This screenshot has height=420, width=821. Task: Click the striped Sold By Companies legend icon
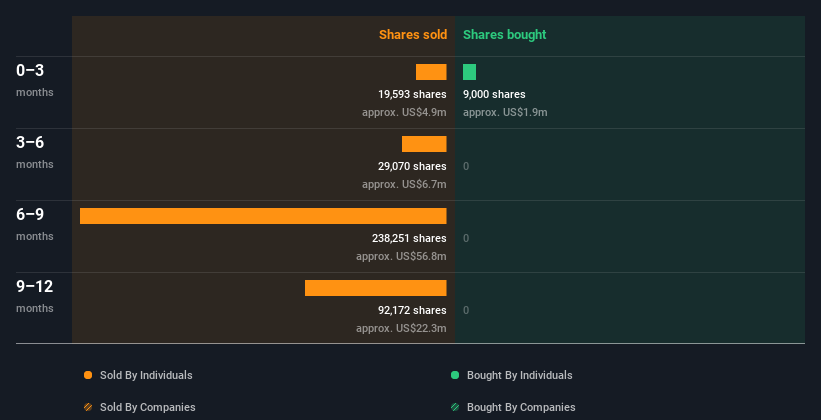coord(88,407)
